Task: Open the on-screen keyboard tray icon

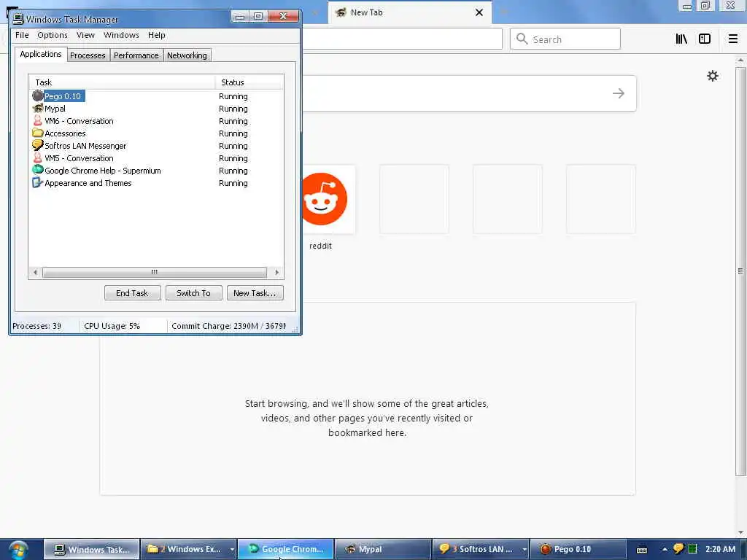Action: (642, 550)
